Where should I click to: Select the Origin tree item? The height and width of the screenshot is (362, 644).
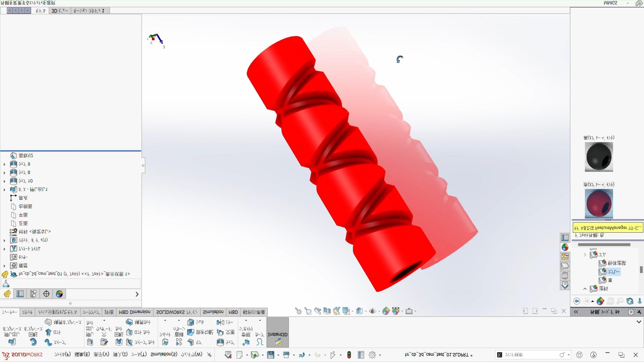click(x=19, y=198)
